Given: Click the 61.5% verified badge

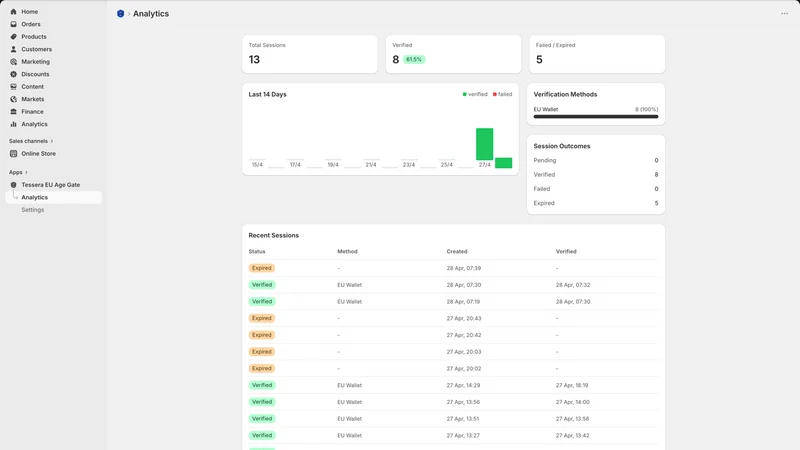Looking at the screenshot, I should click(414, 60).
